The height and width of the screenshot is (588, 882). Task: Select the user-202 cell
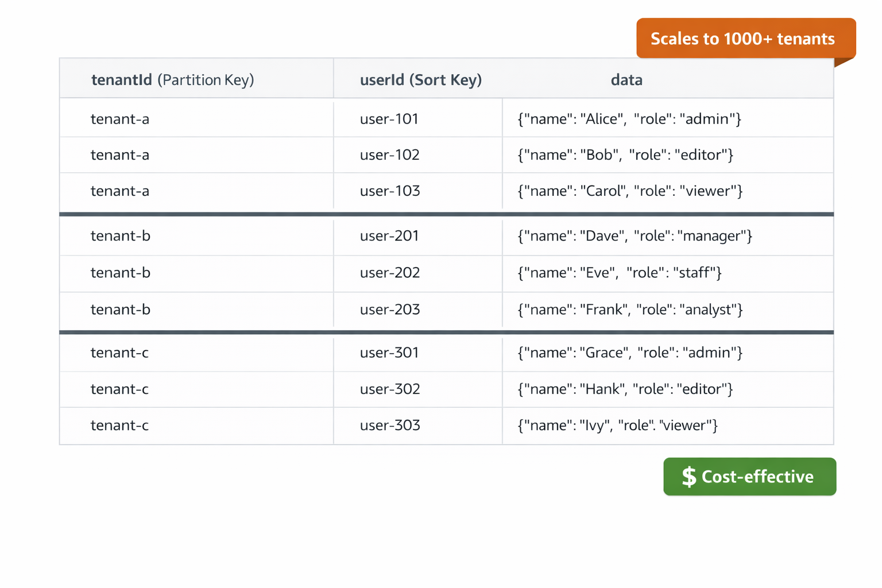tap(389, 273)
